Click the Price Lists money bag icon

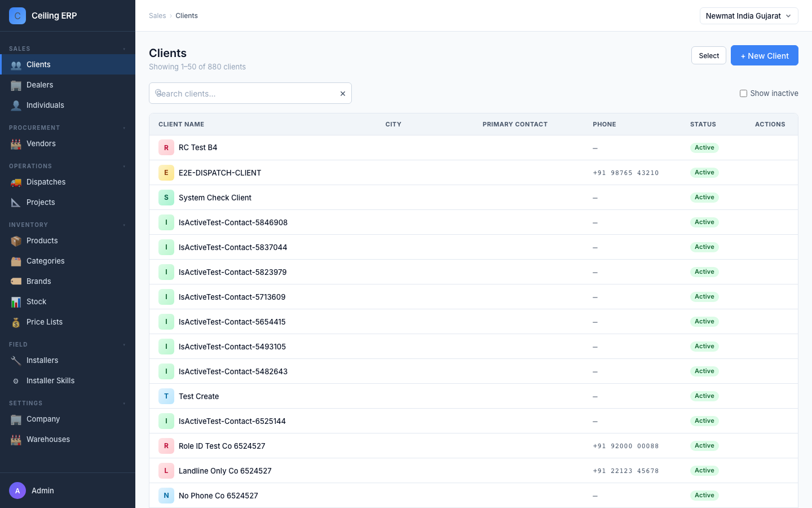click(16, 322)
